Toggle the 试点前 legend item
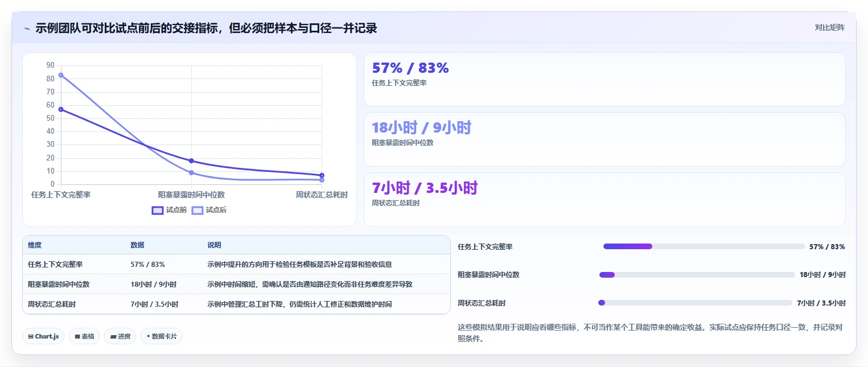868x367 pixels. tap(169, 210)
